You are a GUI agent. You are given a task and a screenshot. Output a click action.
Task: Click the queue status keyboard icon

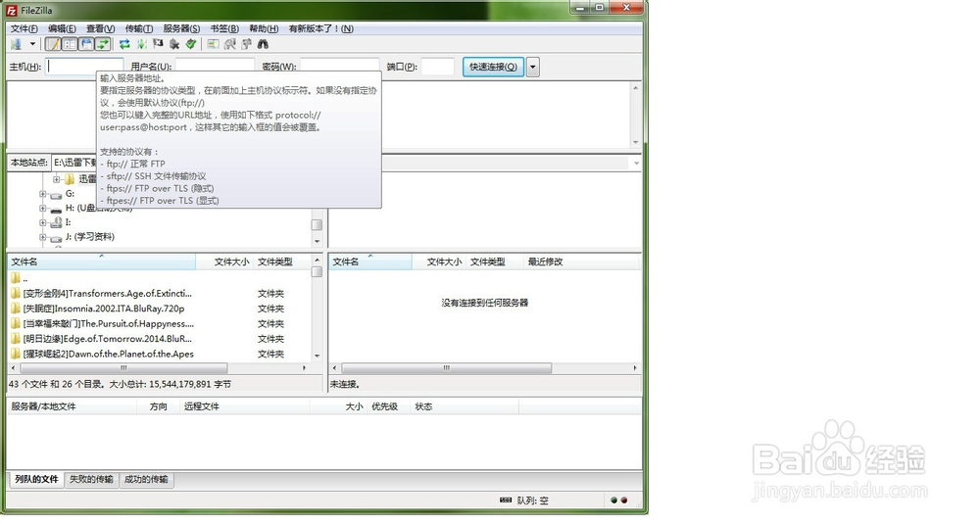point(506,500)
